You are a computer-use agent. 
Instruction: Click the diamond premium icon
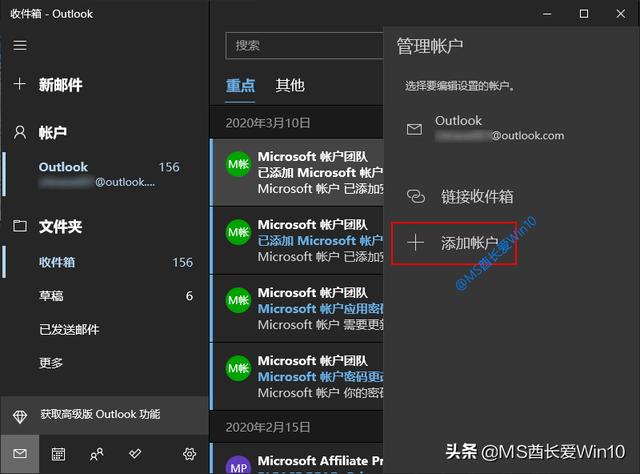20,416
